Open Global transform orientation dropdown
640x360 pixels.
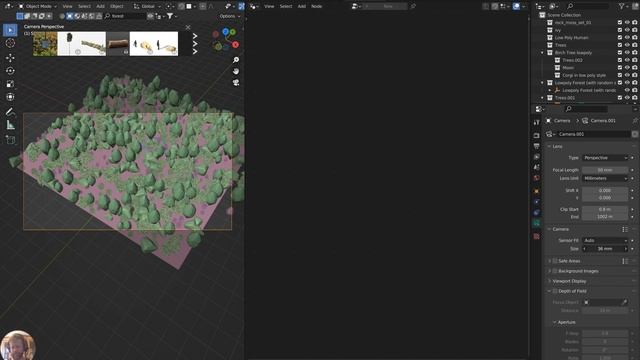point(145,6)
